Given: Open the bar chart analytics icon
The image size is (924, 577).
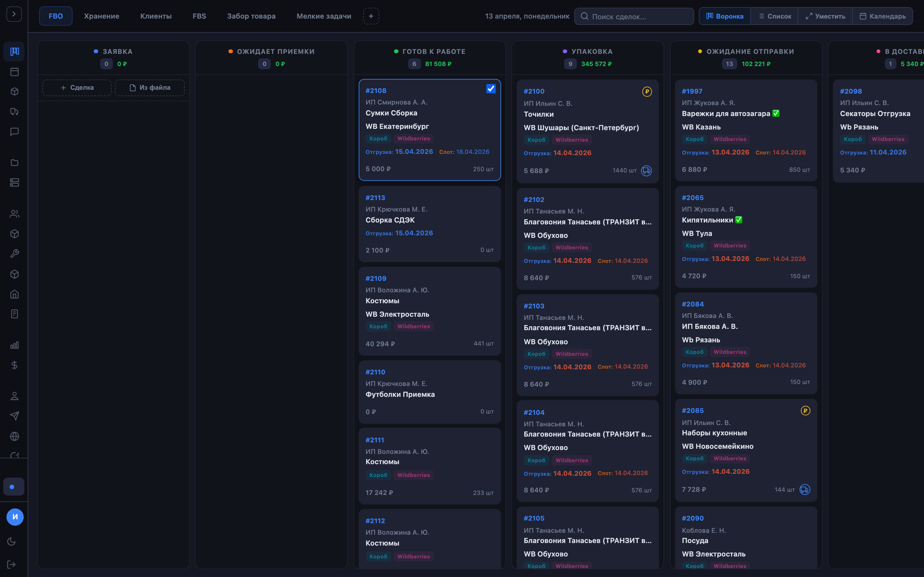Looking at the screenshot, I should (14, 345).
